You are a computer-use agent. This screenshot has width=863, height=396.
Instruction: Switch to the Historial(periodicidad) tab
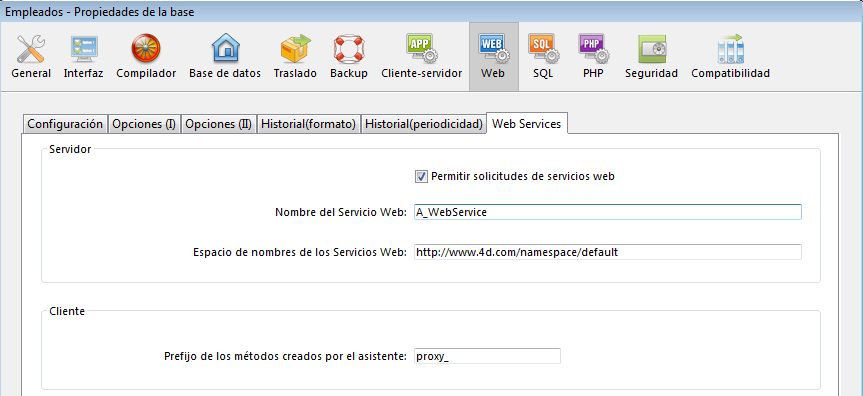(x=423, y=124)
